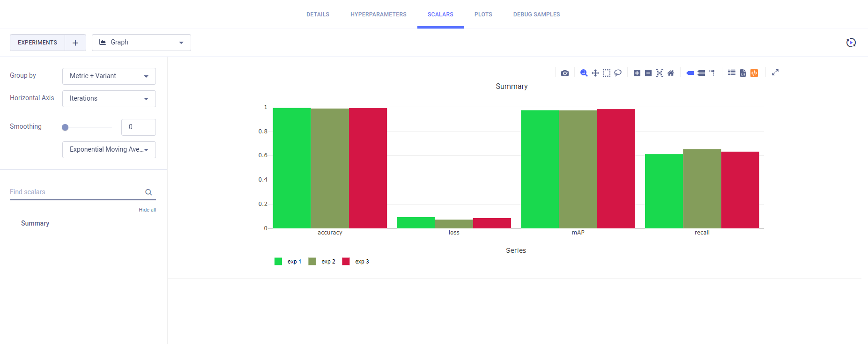The image size is (868, 344).
Task: Click the exp 1 loss bar
Action: (416, 223)
